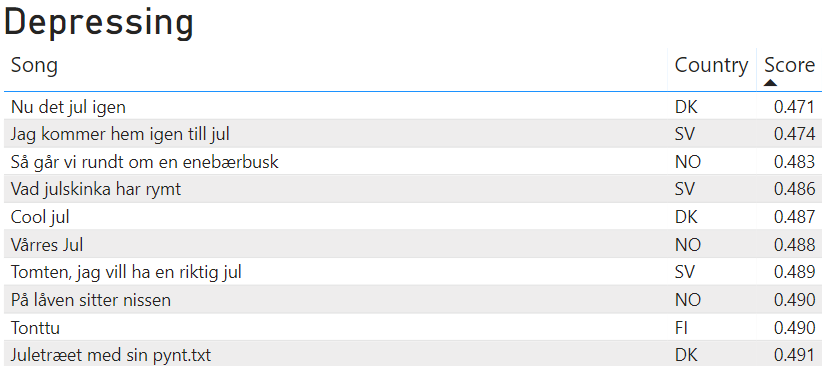Click score value 0.471
Viewport: 834px width, 366px height.
click(794, 107)
